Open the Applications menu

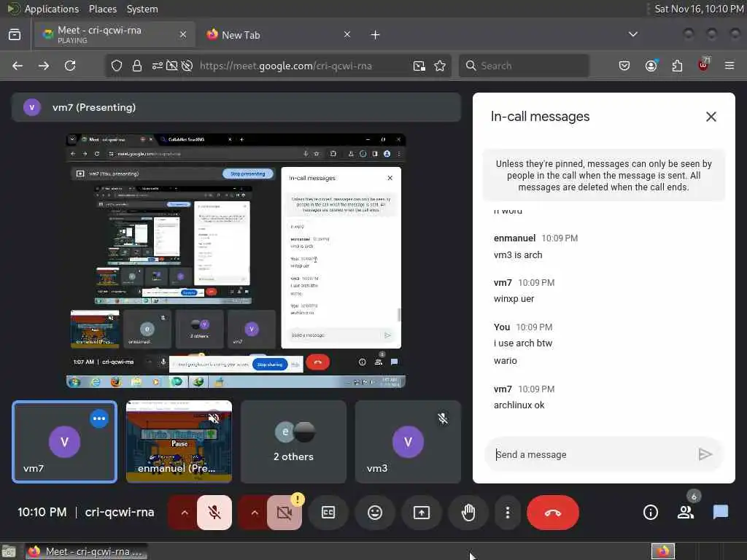click(52, 9)
